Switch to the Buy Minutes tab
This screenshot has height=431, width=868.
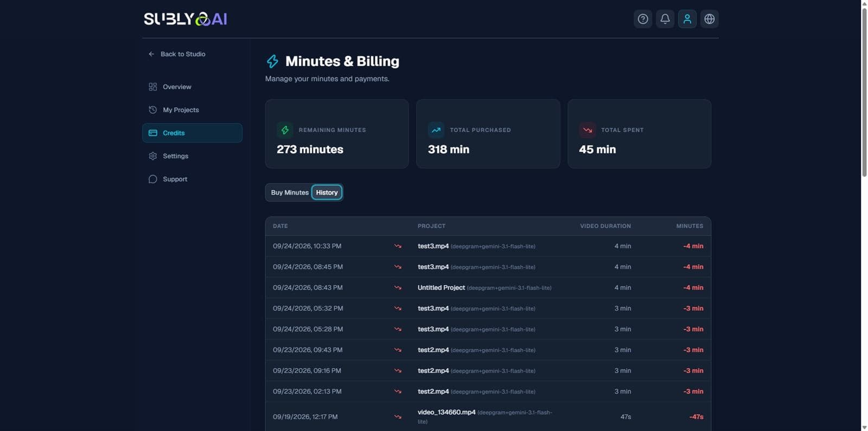click(x=290, y=192)
